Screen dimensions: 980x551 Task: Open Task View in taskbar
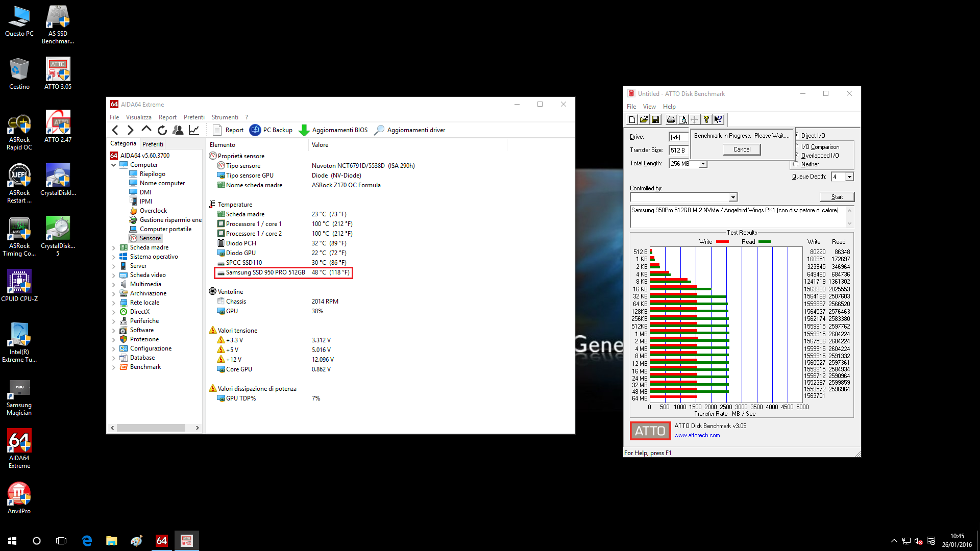(x=61, y=541)
